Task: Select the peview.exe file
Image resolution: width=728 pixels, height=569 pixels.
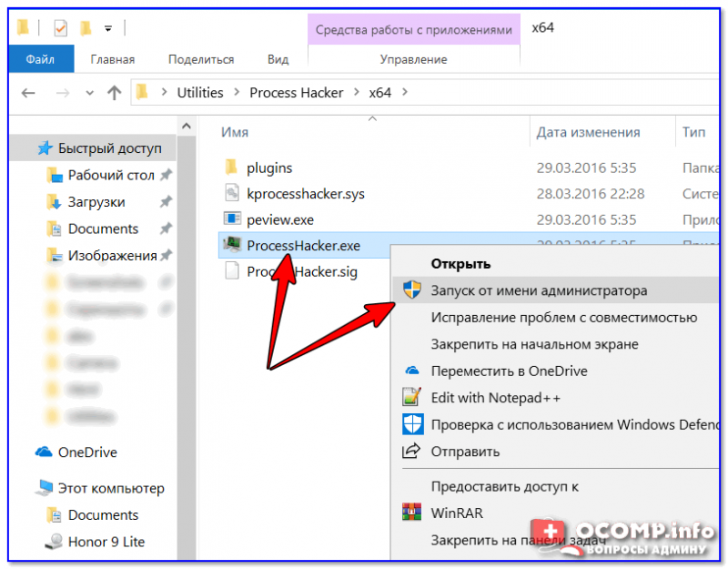Action: click(280, 219)
